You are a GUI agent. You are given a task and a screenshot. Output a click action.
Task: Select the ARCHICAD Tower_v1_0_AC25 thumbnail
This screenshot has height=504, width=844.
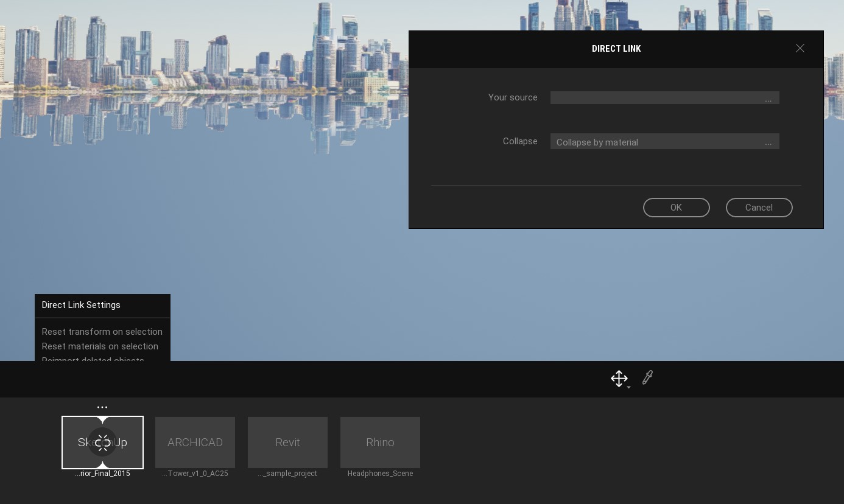(x=195, y=443)
